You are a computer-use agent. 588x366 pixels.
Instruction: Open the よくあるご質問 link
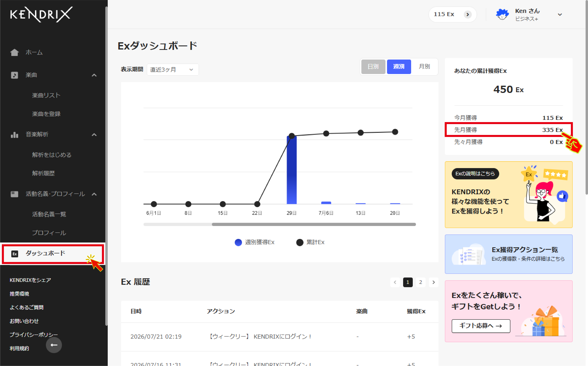(27, 307)
